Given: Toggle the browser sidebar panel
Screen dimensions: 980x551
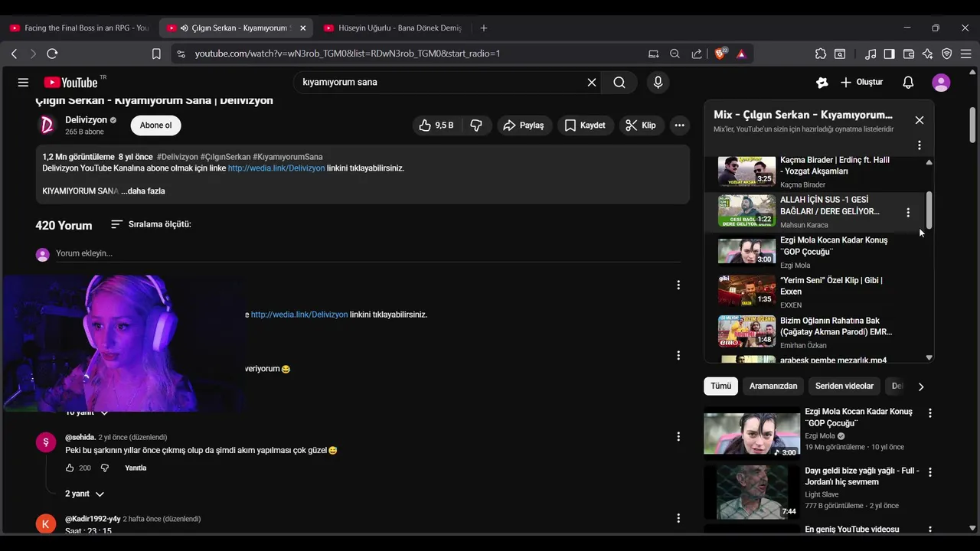Looking at the screenshot, I should [x=889, y=54].
